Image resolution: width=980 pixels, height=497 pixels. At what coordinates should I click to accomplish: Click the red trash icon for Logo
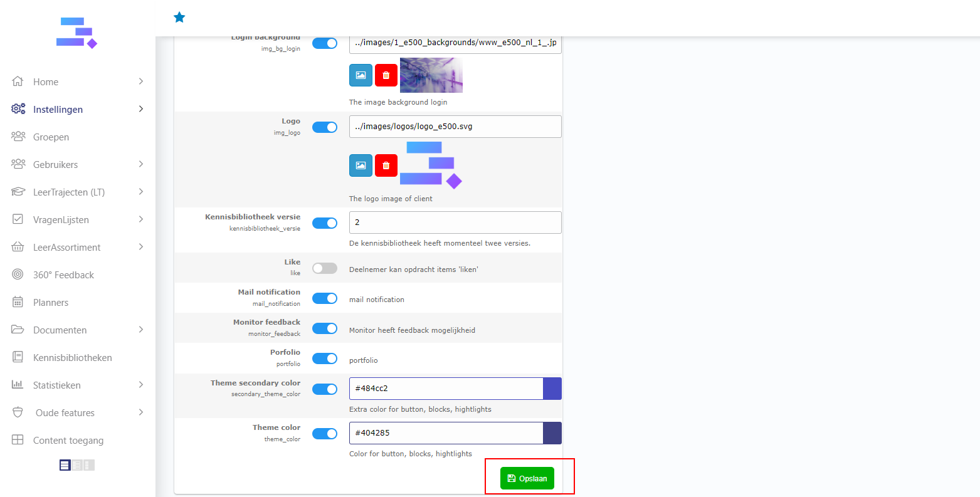[x=386, y=165]
